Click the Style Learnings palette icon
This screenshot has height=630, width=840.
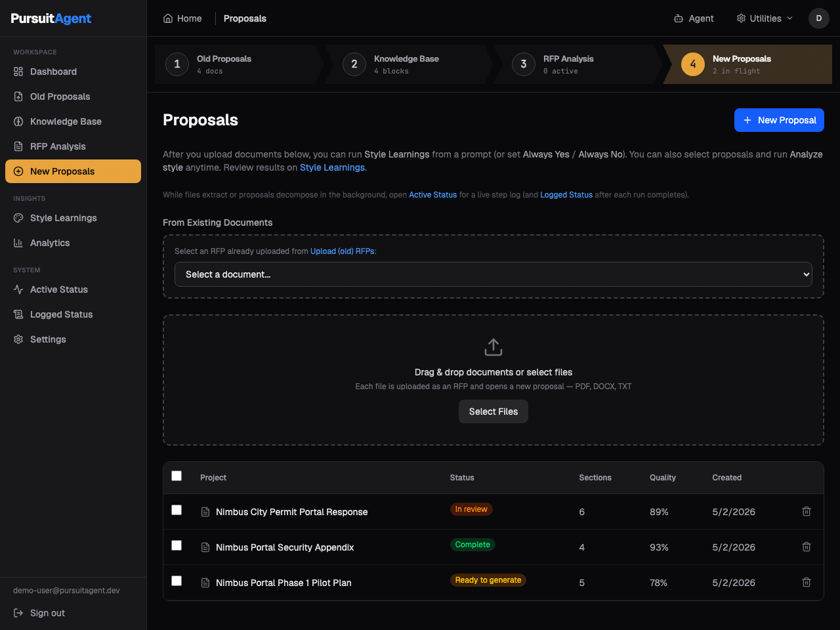coord(18,218)
